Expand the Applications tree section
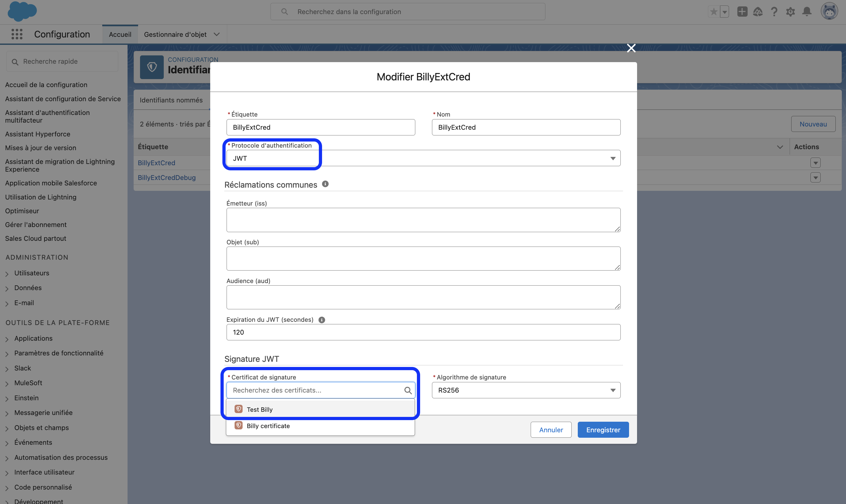846x504 pixels. [x=7, y=339]
